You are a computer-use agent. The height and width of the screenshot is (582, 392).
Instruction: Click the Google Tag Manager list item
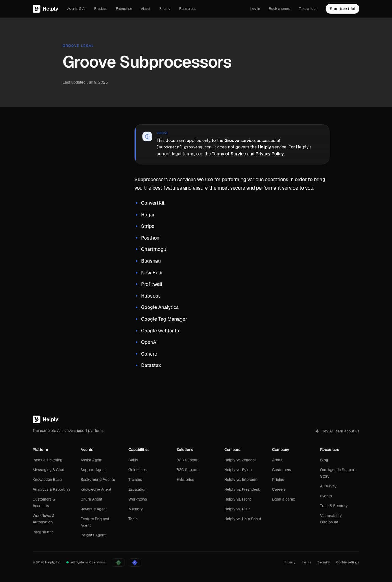(164, 319)
